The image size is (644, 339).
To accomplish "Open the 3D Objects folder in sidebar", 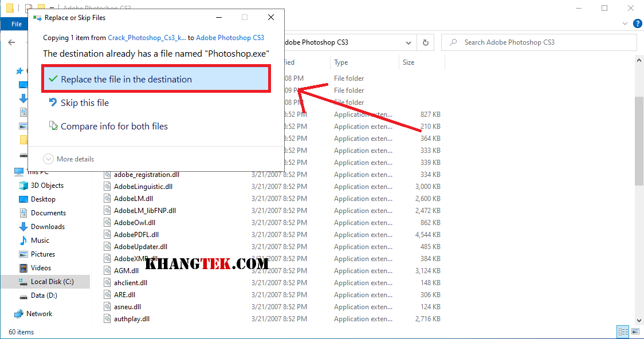I will click(47, 186).
